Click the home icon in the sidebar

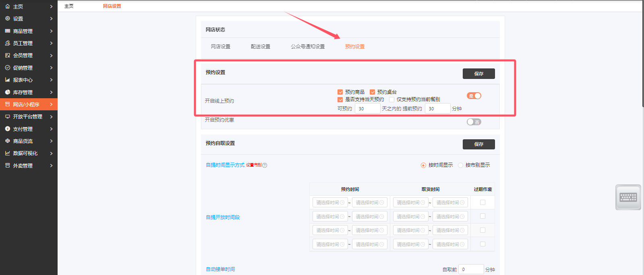7,6
